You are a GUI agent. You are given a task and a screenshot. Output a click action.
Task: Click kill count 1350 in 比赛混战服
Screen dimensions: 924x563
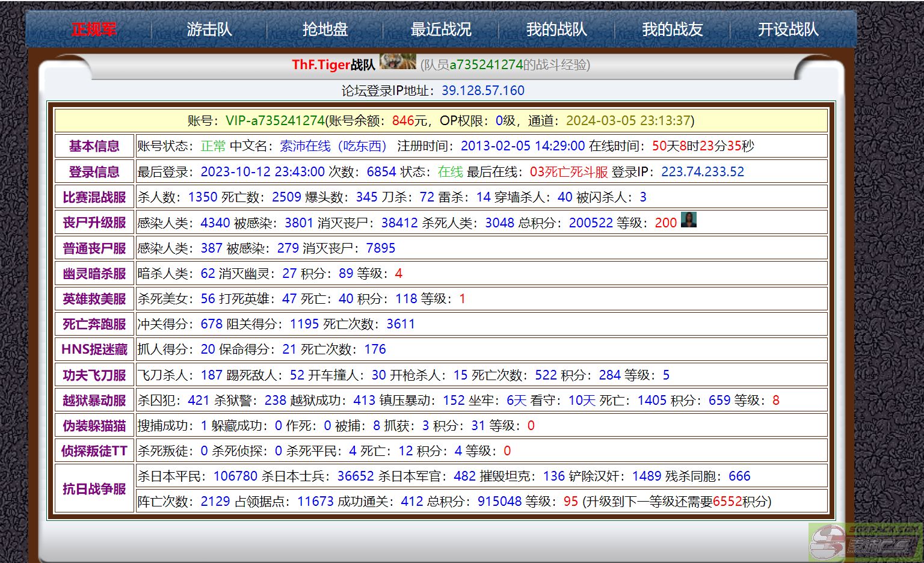coord(203,197)
